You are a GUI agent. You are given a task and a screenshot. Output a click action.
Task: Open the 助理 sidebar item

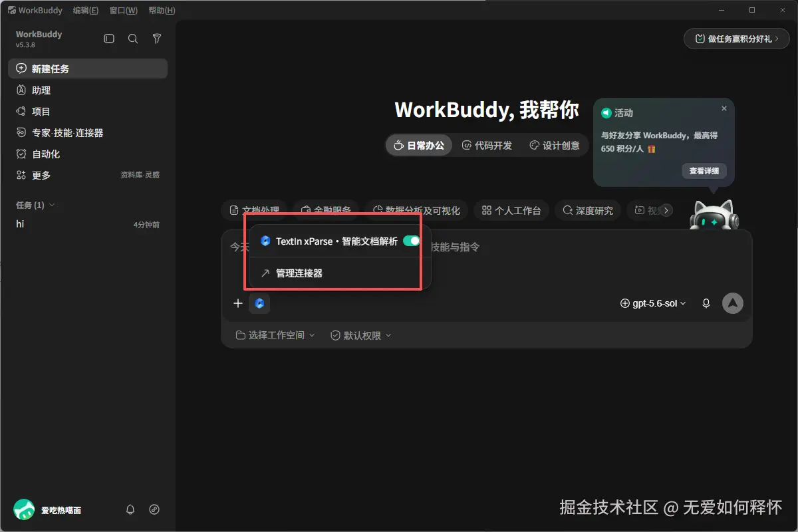[x=88, y=90]
